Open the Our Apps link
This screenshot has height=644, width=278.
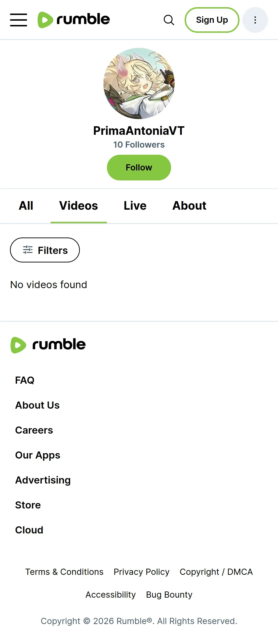tap(38, 455)
